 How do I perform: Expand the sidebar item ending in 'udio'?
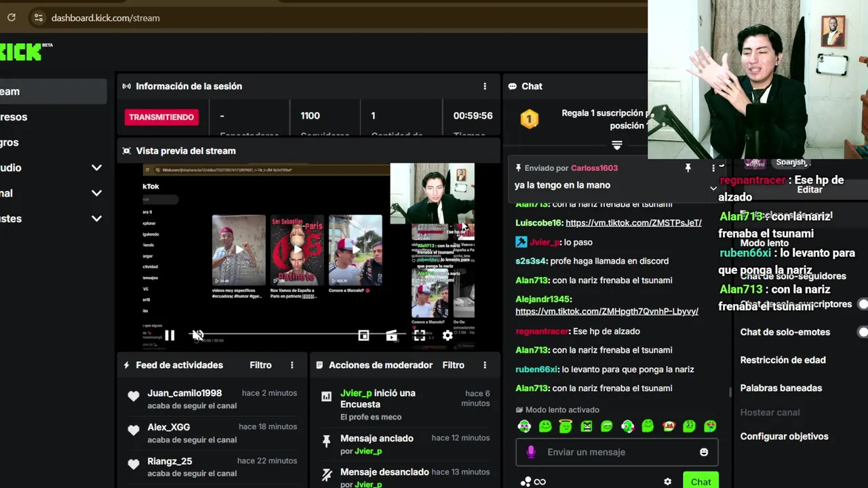(x=96, y=167)
